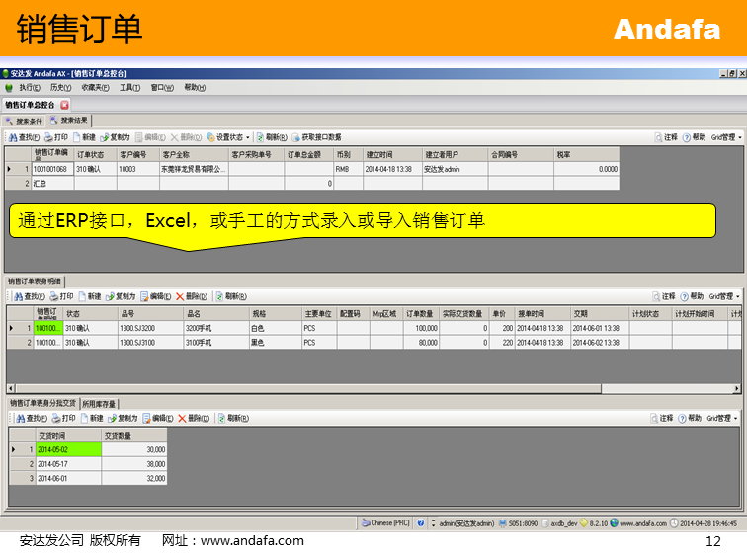Image resolution: width=747 pixels, height=560 pixels.
Task: Click 复制为 (Copy as) in the top order toolbar
Action: 115,137
